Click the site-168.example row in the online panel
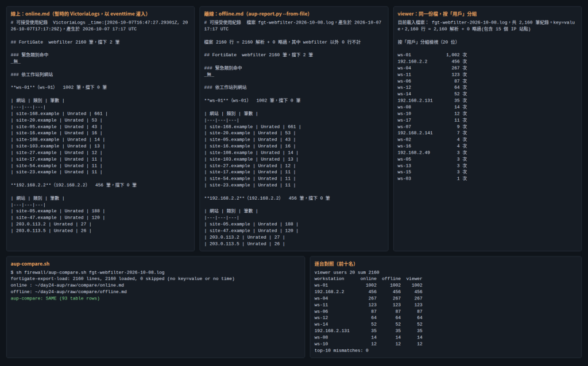The image size is (588, 366). 59,114
